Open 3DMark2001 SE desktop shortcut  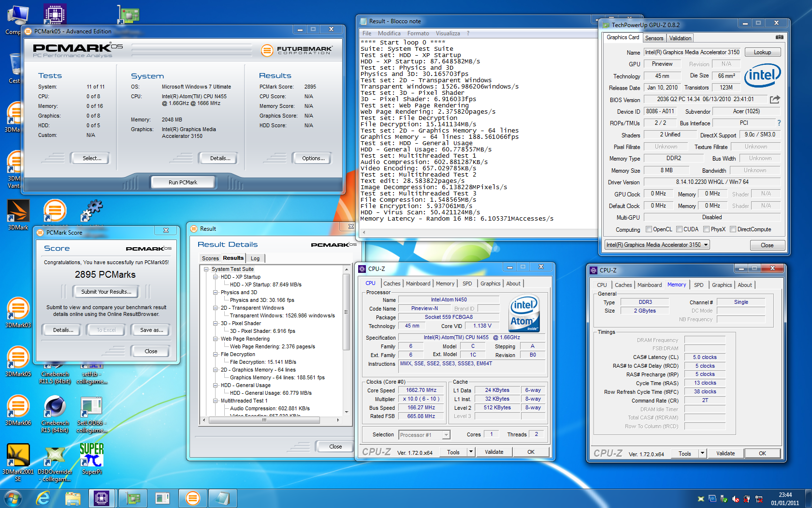pyautogui.click(x=18, y=462)
